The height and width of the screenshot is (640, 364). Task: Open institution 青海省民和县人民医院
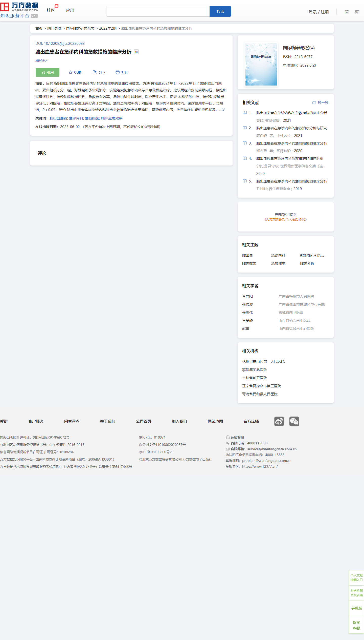pos(260,394)
